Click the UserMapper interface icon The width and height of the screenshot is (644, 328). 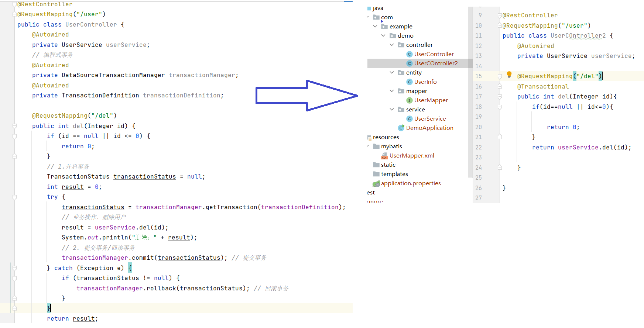click(x=410, y=100)
